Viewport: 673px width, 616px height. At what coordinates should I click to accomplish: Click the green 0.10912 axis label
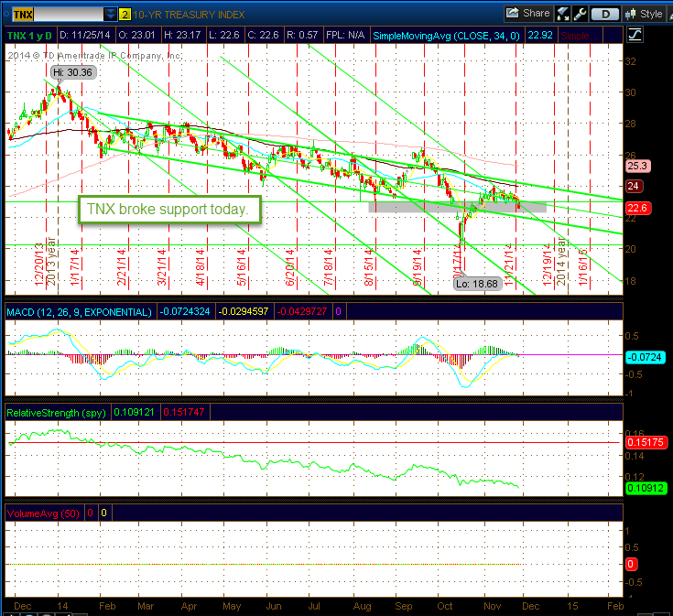(646, 488)
